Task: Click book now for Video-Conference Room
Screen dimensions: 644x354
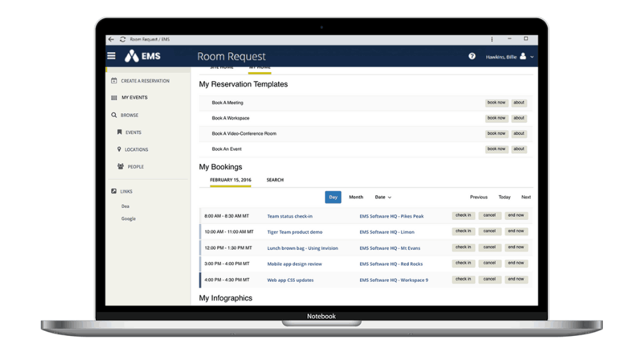Action: [496, 134]
